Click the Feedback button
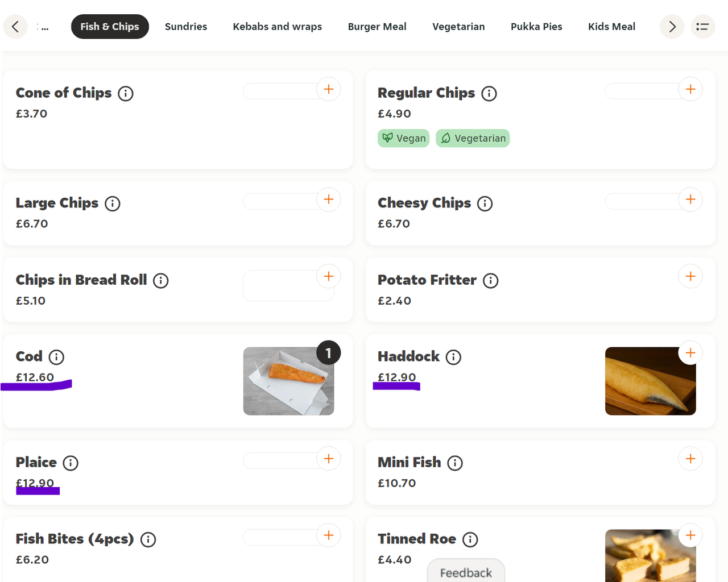 (x=466, y=572)
